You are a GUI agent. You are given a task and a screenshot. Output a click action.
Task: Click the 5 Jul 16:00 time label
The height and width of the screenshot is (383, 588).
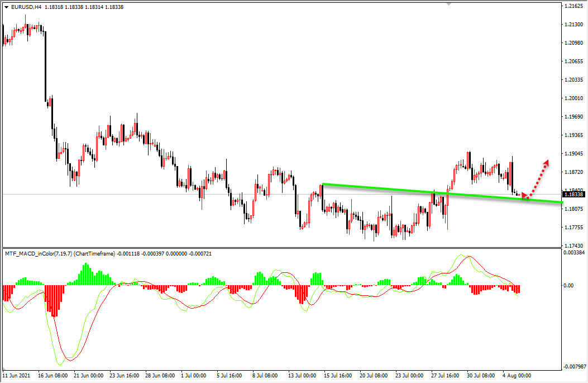[229, 376]
